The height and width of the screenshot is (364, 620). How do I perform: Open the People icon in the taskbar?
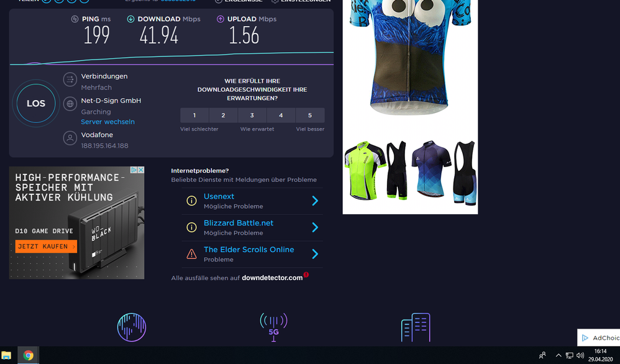coord(542,355)
